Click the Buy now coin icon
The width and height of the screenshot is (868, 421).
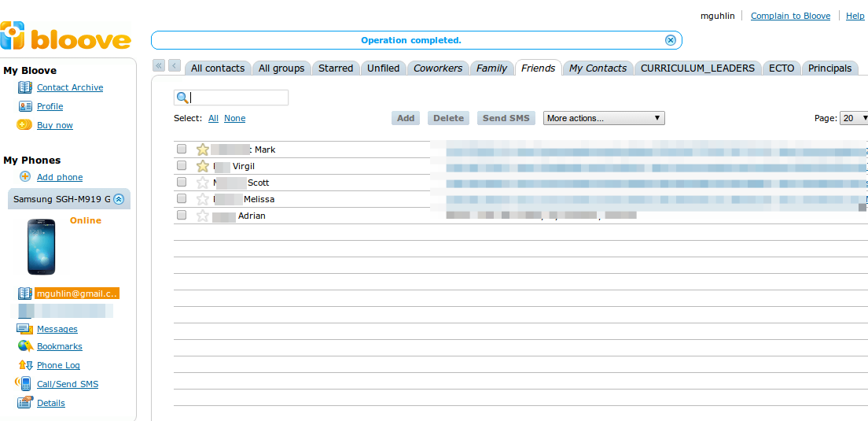click(x=25, y=125)
